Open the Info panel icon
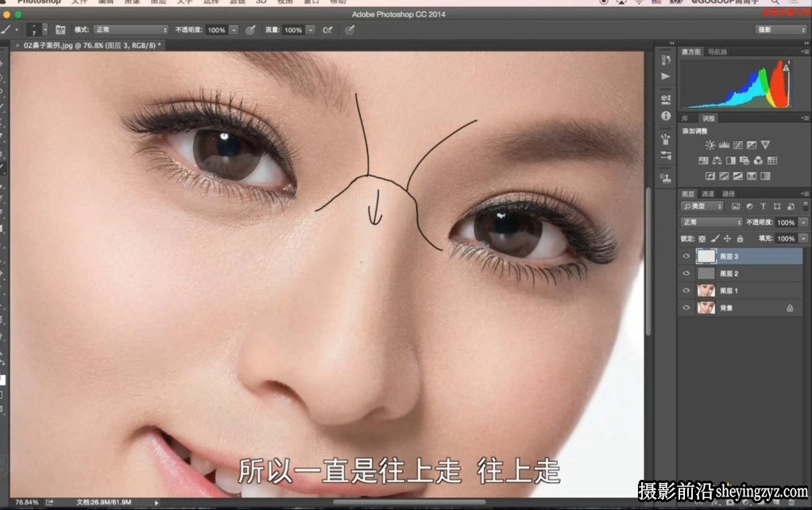This screenshot has height=510, width=812. pos(666,116)
